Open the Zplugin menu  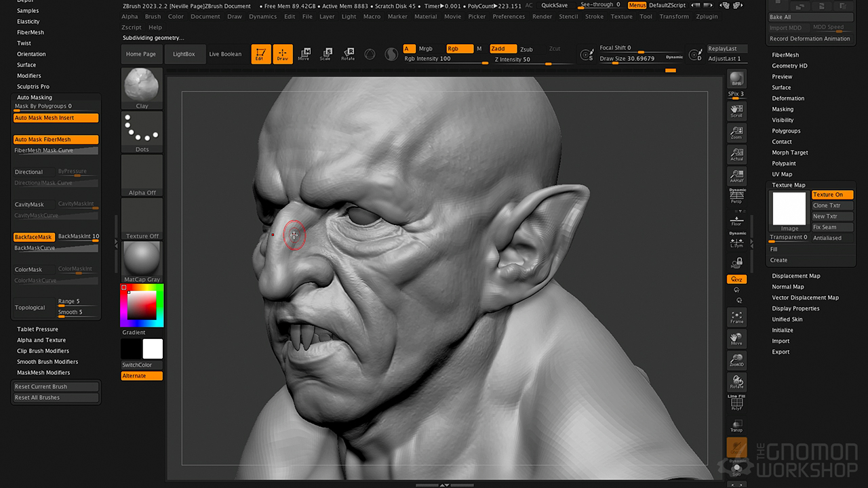pos(707,16)
